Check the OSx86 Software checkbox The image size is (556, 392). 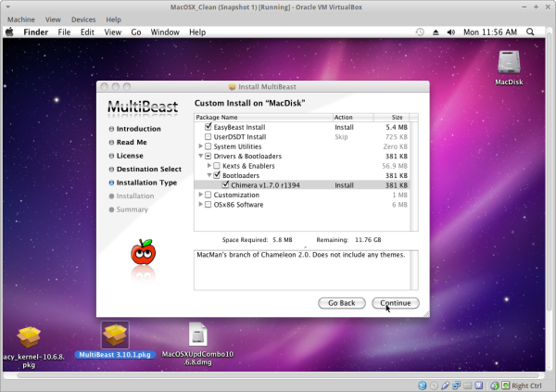click(x=208, y=204)
